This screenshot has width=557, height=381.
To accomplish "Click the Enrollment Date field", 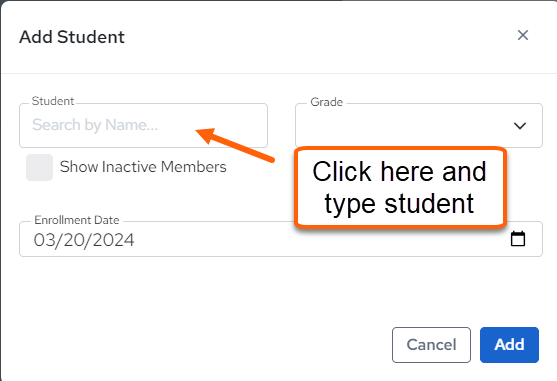I will (281, 239).
